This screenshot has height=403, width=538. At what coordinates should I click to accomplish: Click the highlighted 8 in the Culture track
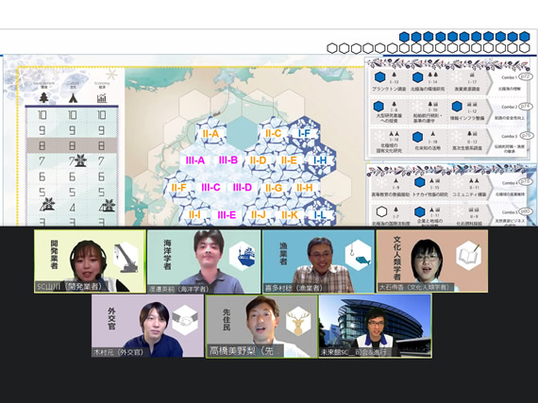click(72, 146)
